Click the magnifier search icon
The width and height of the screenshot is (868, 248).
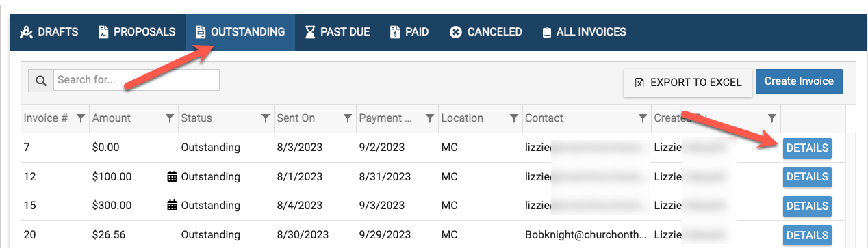click(x=41, y=81)
